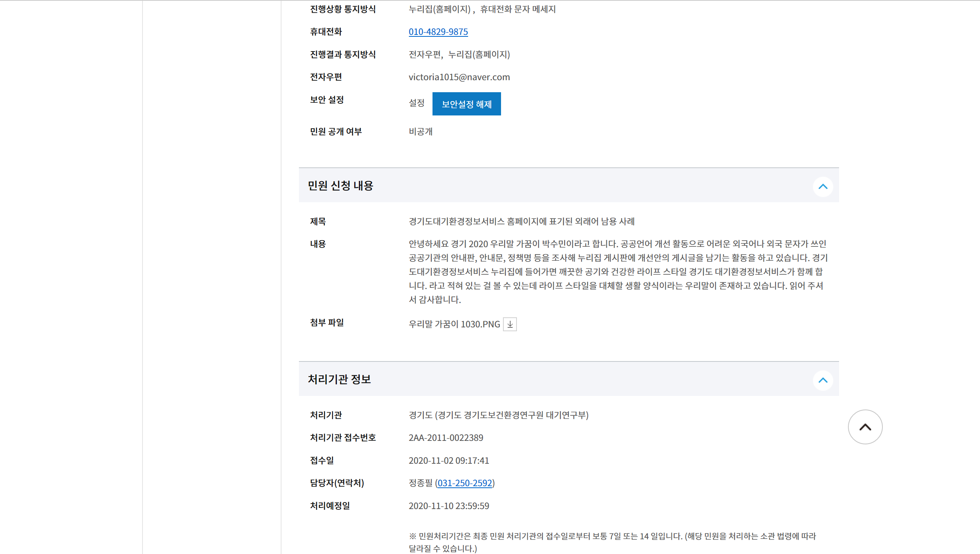The width and height of the screenshot is (980, 554).
Task: Click the 비공개 disclosure status text
Action: (x=420, y=132)
